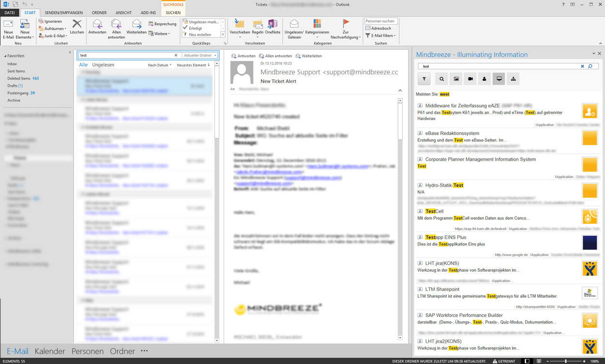Select the Mindbreeze all-results magnifier tab

441,79
